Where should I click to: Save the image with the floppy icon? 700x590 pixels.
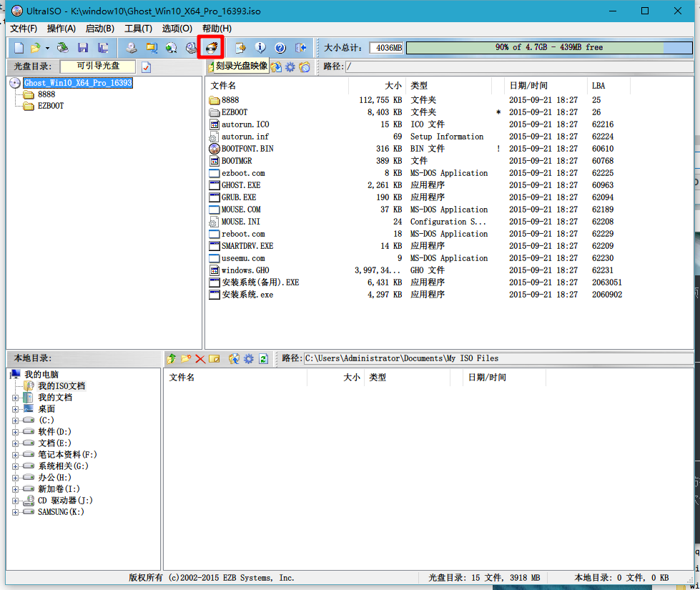click(x=83, y=48)
